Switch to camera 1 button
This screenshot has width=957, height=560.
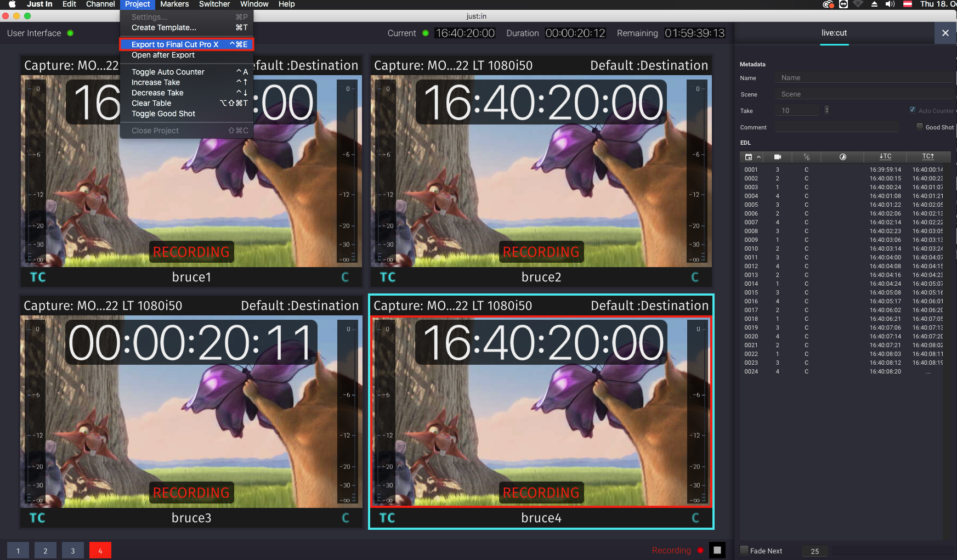point(18,551)
